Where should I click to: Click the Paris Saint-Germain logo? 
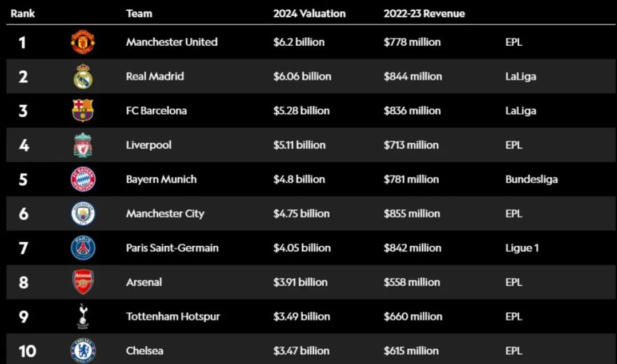click(83, 247)
